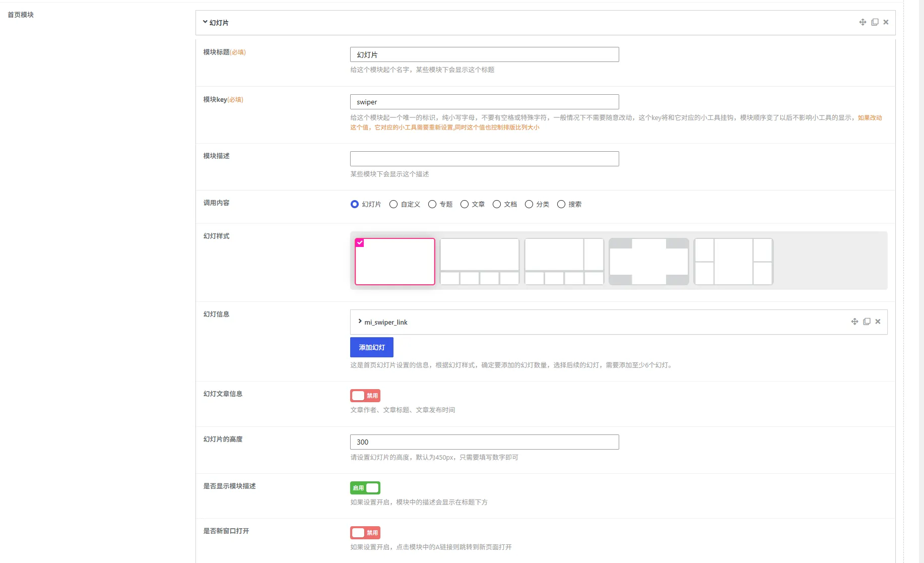Remove the 幻灯片 module with X icon

[886, 22]
